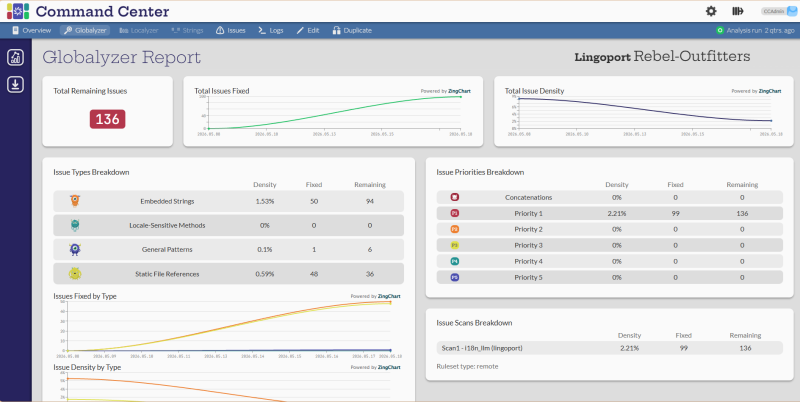Select the Priority 3 row label
The width and height of the screenshot is (800, 402).
tap(529, 245)
